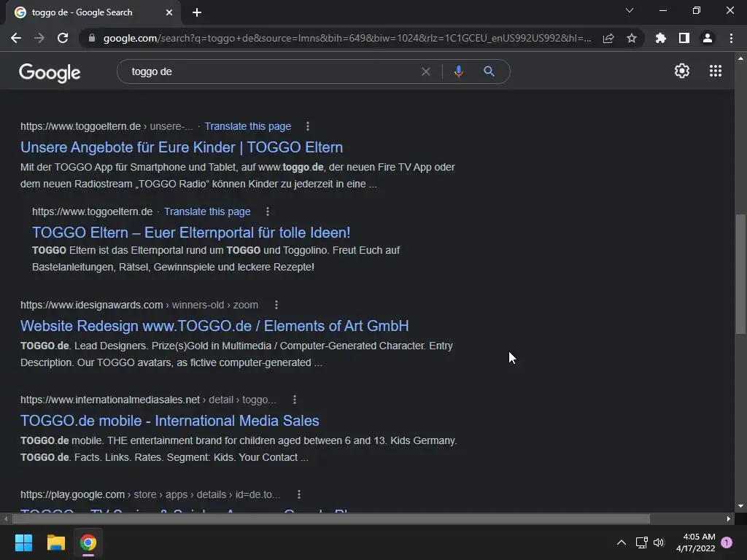The height and width of the screenshot is (560, 747).
Task: Click the vertical scrollbar up arrow
Action: click(740, 58)
